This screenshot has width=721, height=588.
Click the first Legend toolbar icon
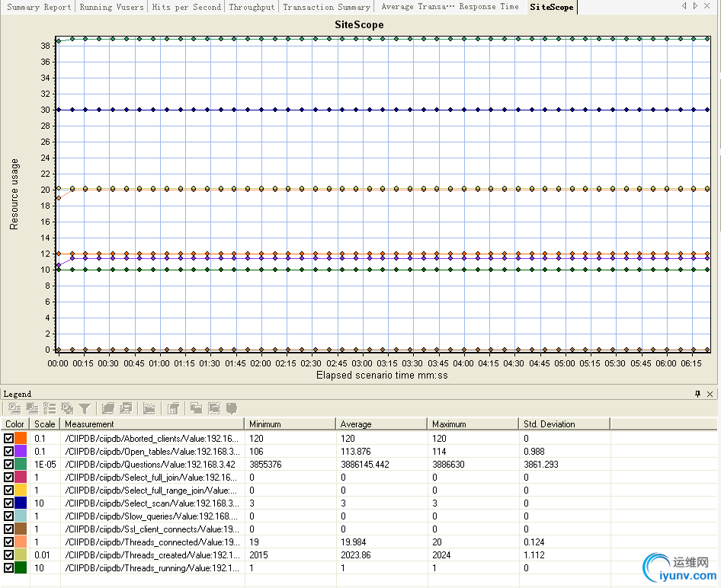[14, 409]
